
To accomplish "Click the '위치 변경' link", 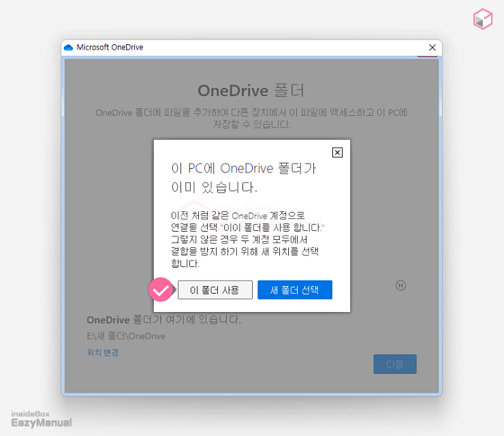I will 103,352.
